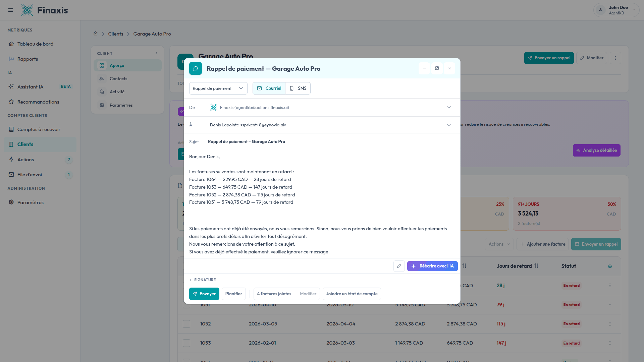Open File d'envoi queue
The height and width of the screenshot is (362, 644).
pos(40,175)
